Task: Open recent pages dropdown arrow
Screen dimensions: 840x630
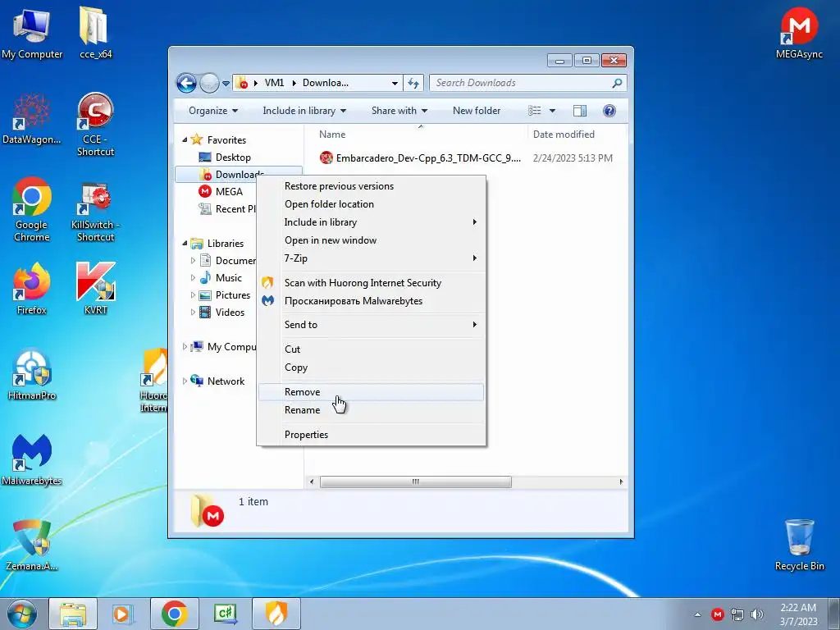Action: (226, 84)
